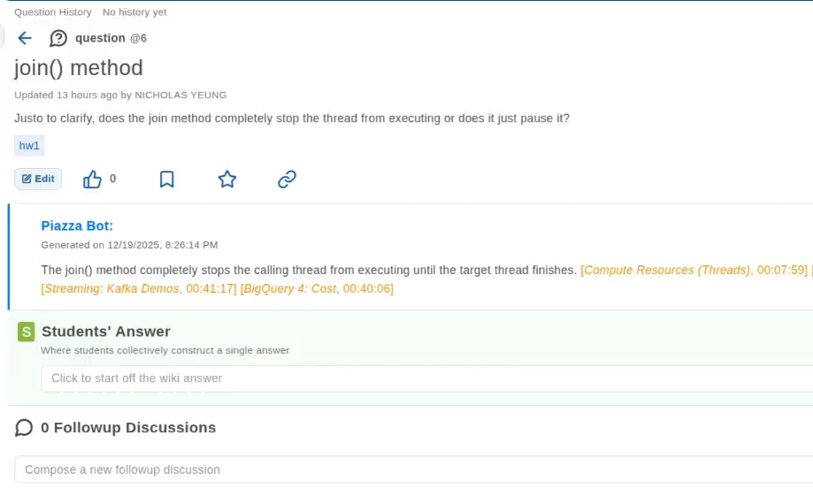Click the Piazza Bot name heading
Image resolution: width=813 pixels, height=504 pixels.
click(x=77, y=225)
